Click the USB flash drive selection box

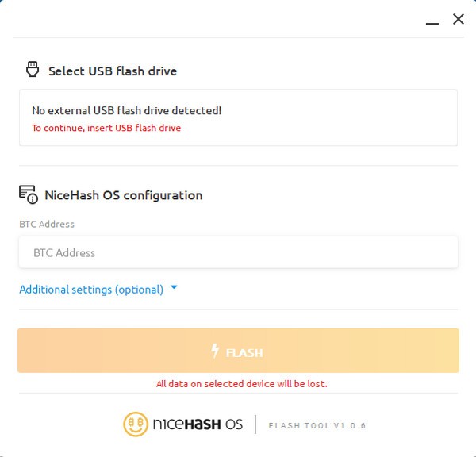pos(238,117)
